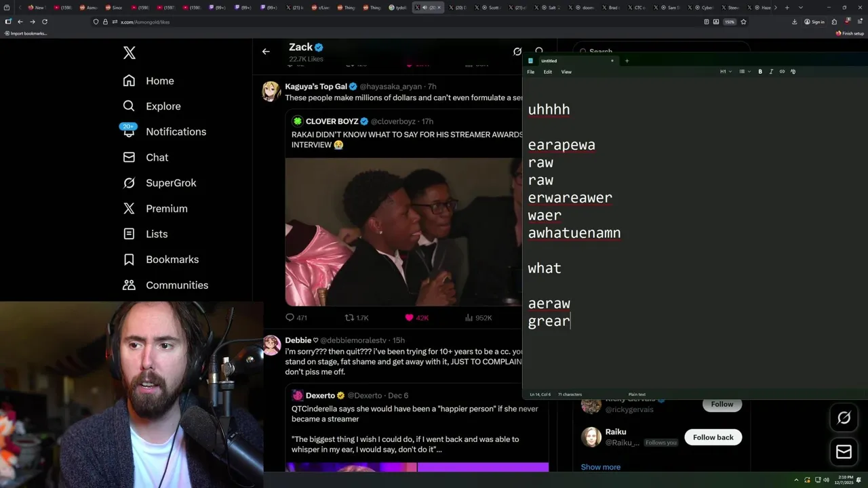Clear formatting in the Notepad toolbar
Image resolution: width=868 pixels, height=488 pixels.
(793, 72)
